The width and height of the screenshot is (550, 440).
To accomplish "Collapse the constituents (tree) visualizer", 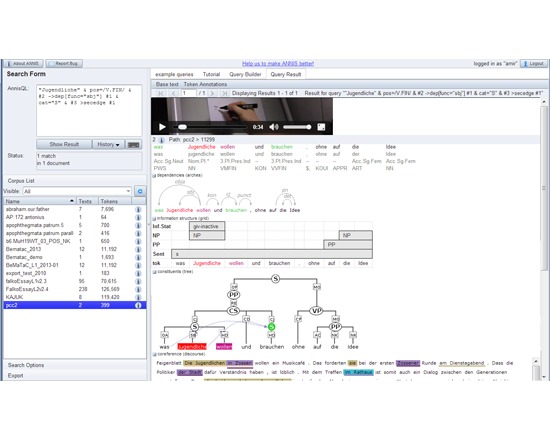I will pos(154,272).
